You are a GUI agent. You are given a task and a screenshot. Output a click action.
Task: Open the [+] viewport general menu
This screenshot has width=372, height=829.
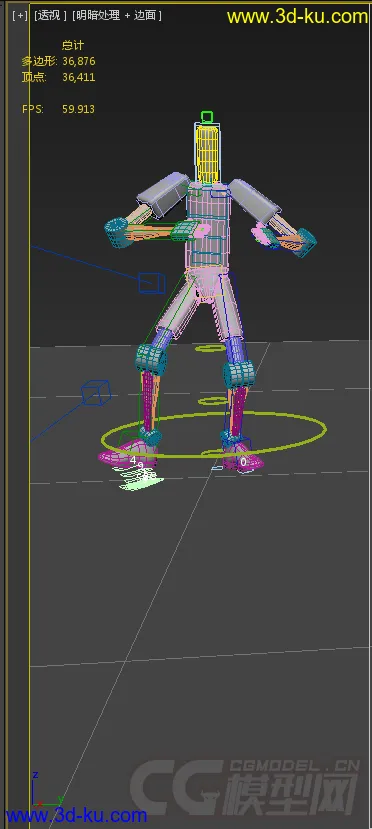point(21,15)
